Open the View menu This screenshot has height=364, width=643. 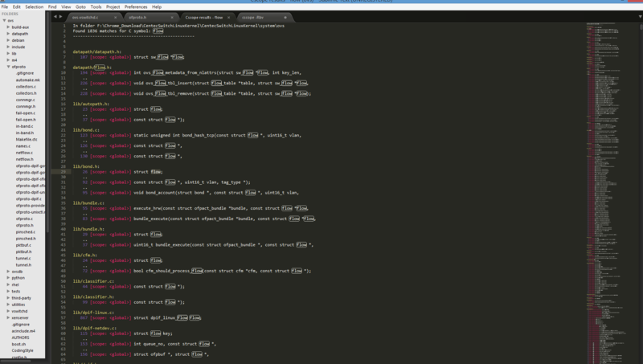click(x=66, y=7)
